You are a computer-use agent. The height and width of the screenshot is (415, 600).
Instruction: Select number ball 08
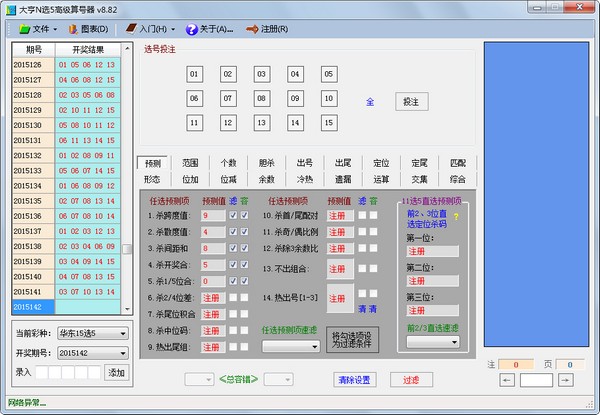coord(262,99)
